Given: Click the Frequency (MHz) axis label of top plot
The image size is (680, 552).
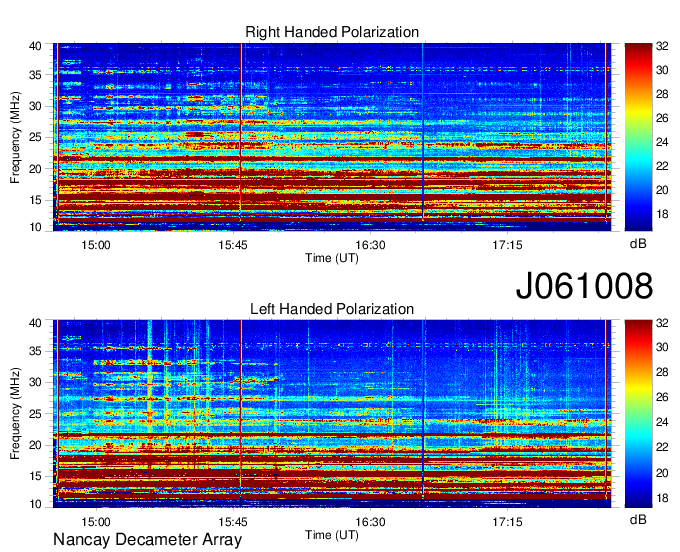Looking at the screenshot, I should click(x=15, y=137).
